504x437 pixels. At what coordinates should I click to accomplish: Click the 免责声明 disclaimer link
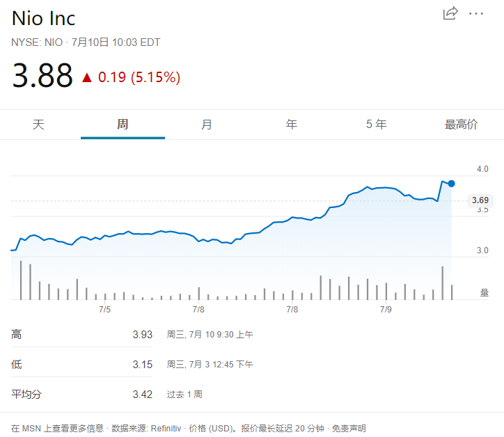coord(348,428)
